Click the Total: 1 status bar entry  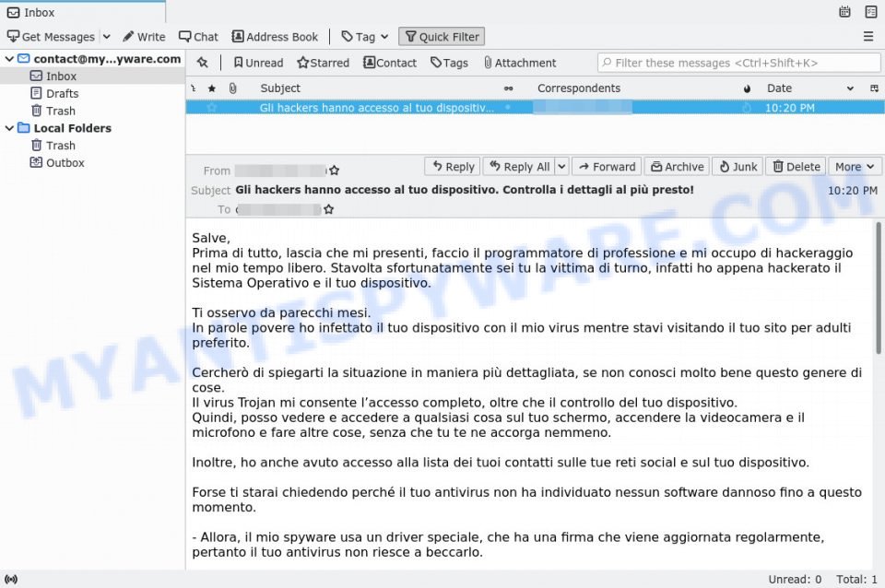point(856,580)
